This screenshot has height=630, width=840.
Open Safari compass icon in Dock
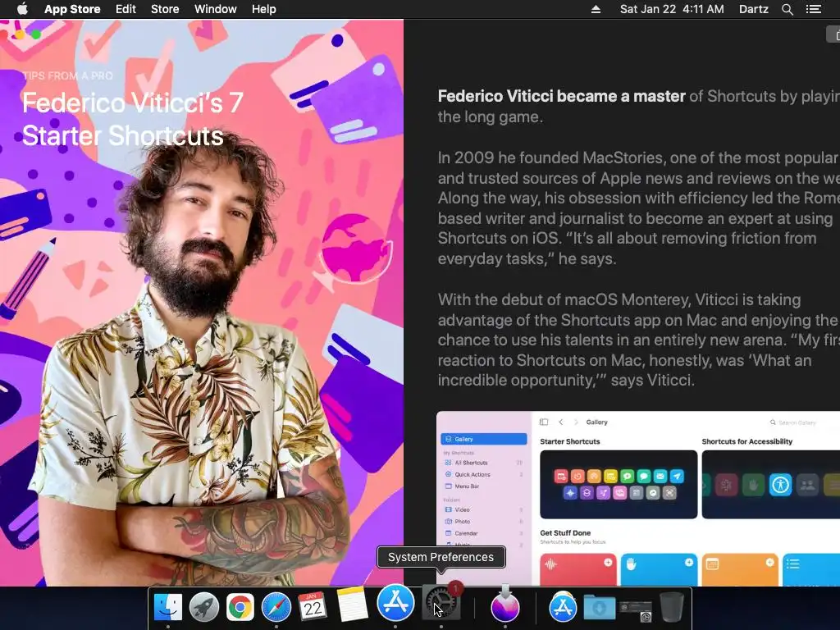276,607
